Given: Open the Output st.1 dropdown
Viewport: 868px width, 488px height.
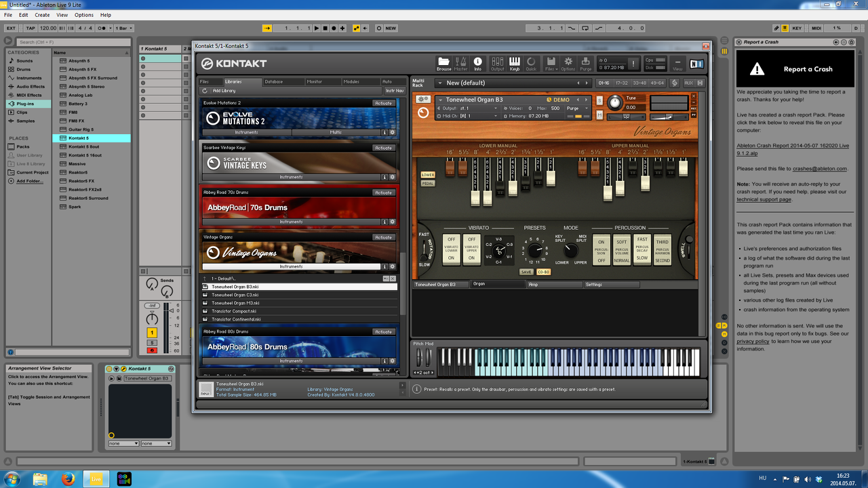Looking at the screenshot, I should pyautogui.click(x=471, y=108).
